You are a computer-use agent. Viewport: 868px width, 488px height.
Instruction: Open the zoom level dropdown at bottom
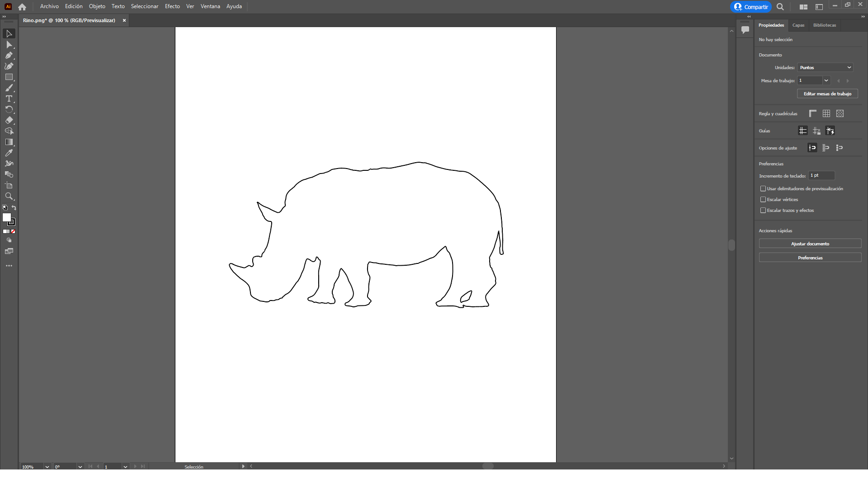click(x=47, y=467)
